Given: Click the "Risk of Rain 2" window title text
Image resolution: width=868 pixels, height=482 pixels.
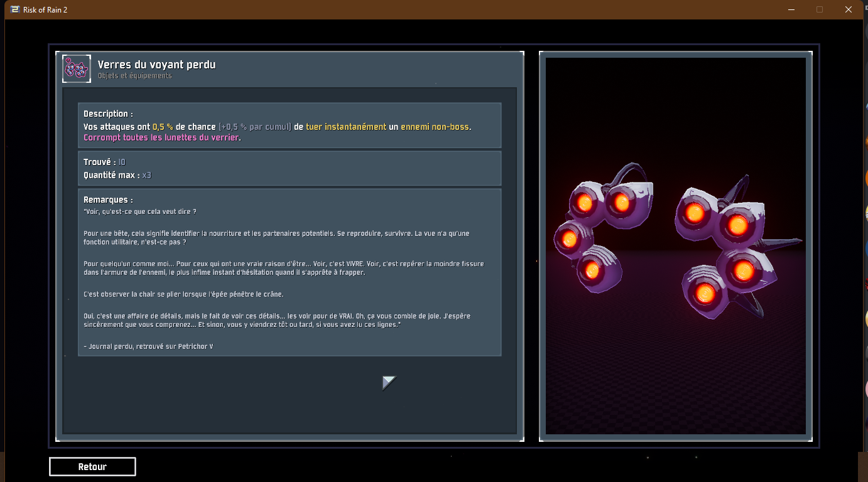Looking at the screenshot, I should 45,9.
